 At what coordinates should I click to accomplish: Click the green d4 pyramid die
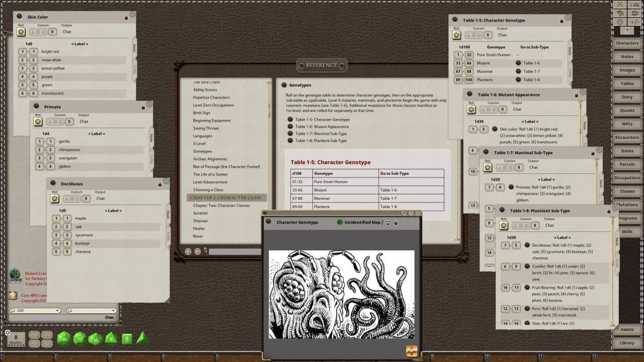(x=142, y=338)
